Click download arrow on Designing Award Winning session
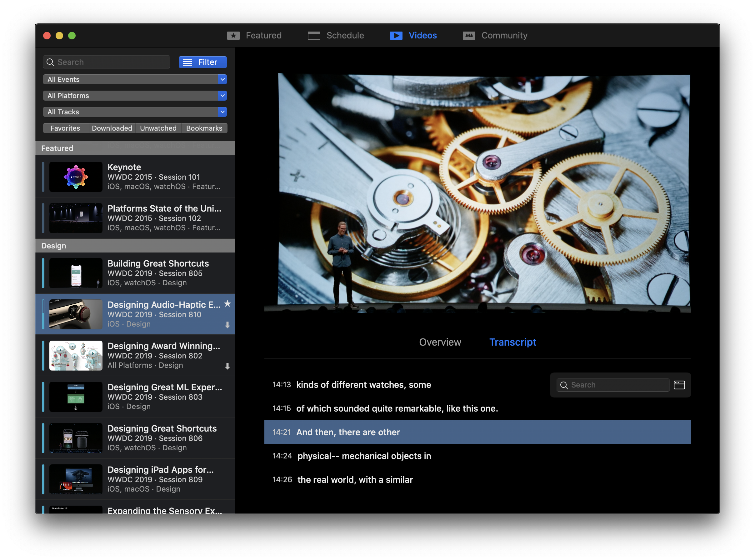Viewport: 755px width, 560px height. (x=227, y=366)
